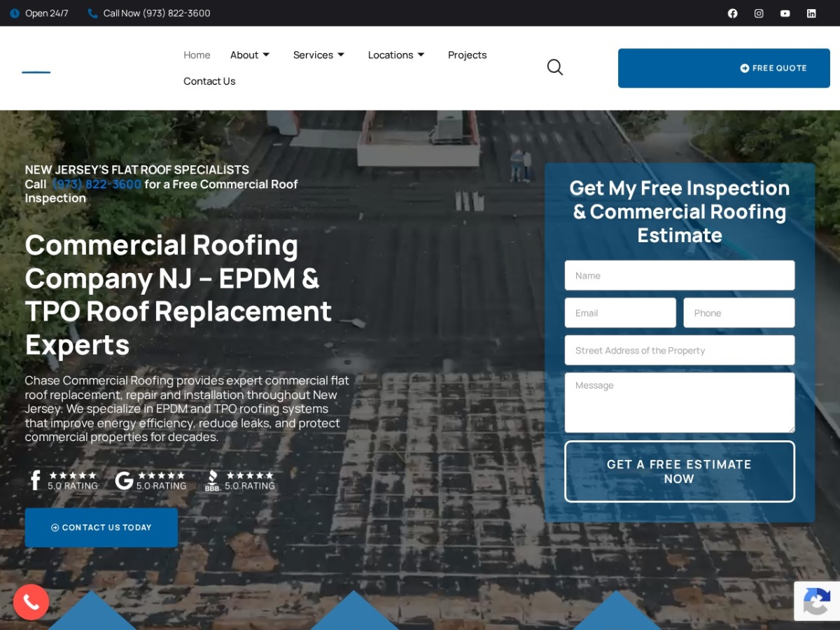Viewport: 840px width, 630px height.
Task: Click the Open 24/7 text
Action: coord(47,13)
